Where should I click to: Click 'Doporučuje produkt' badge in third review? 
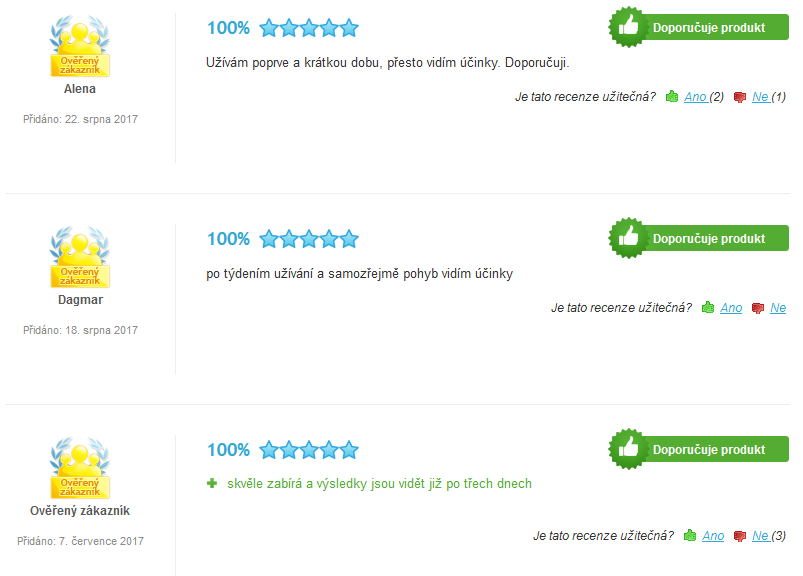(x=699, y=449)
